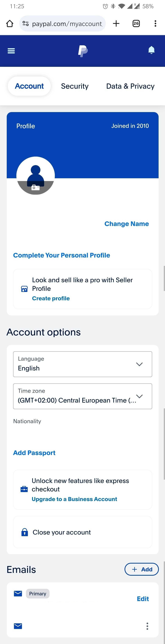The height and width of the screenshot is (644, 165).
Task: Click Edit on the primary email
Action: pyautogui.click(x=143, y=599)
